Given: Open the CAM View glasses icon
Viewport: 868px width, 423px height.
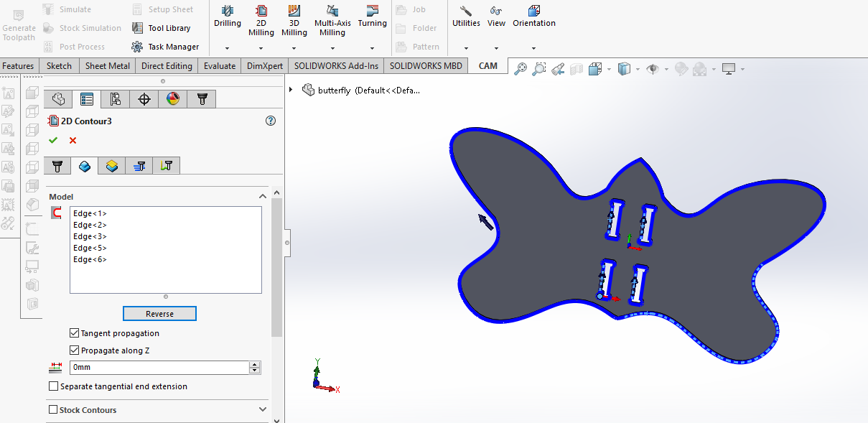Looking at the screenshot, I should [496, 11].
